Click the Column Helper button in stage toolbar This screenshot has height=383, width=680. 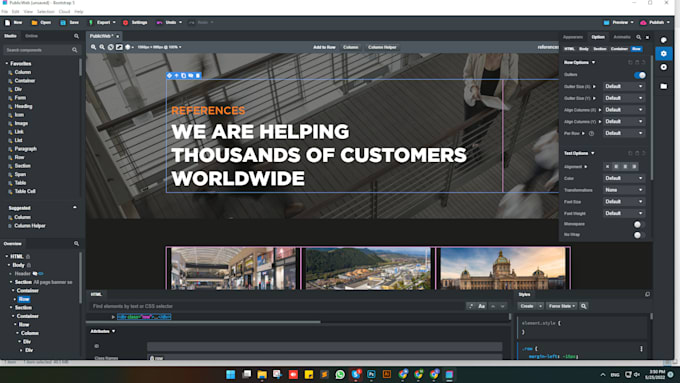point(382,47)
